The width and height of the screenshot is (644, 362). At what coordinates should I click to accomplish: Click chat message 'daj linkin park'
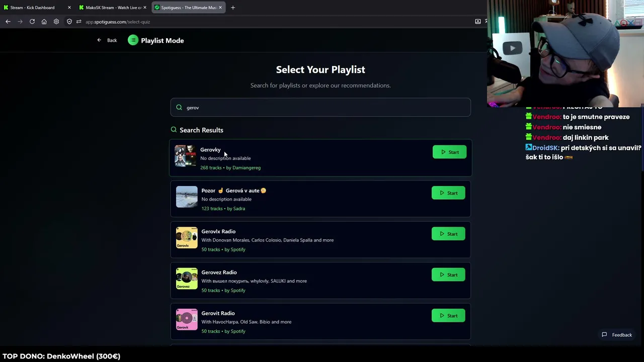[586, 137]
